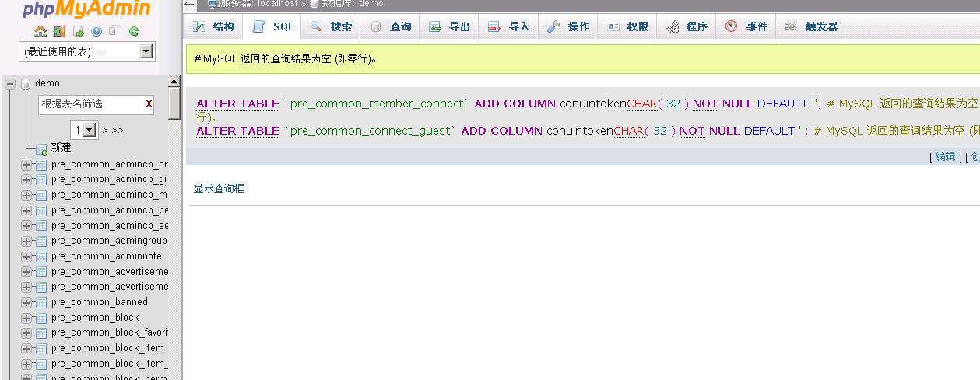Screen dimensions: 980x380
Task: Collapse main panel with left arrow
Action: pos(190,4)
